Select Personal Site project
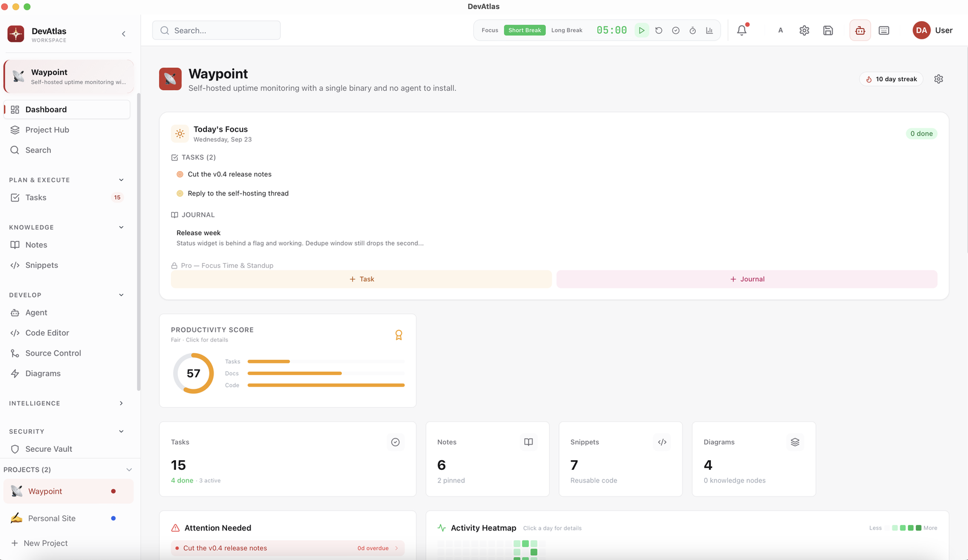The height and width of the screenshot is (560, 968). (68, 518)
